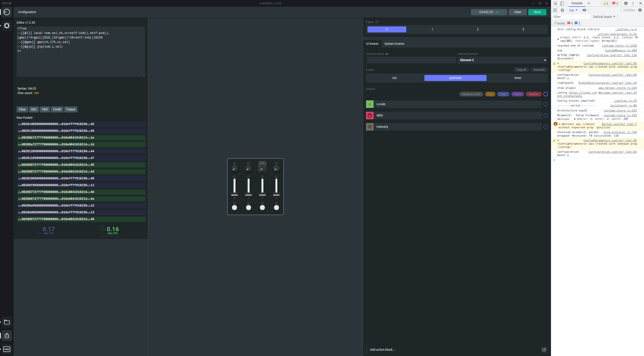
Task: Open the midi monitor icon in sidebar
Action: coord(7,349)
